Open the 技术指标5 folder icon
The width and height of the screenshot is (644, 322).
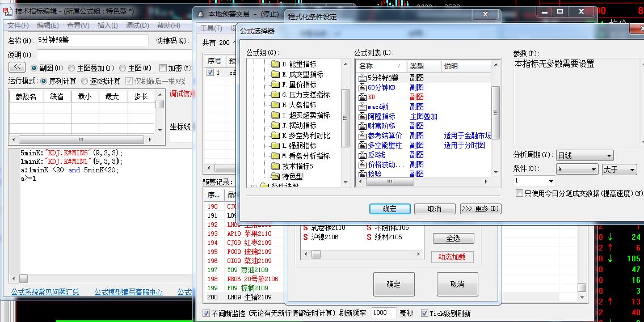tap(275, 166)
